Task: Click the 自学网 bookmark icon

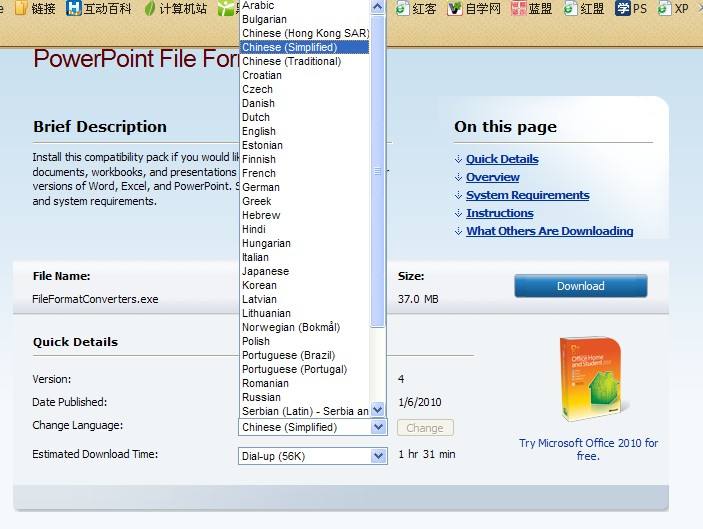Action: click(x=455, y=9)
